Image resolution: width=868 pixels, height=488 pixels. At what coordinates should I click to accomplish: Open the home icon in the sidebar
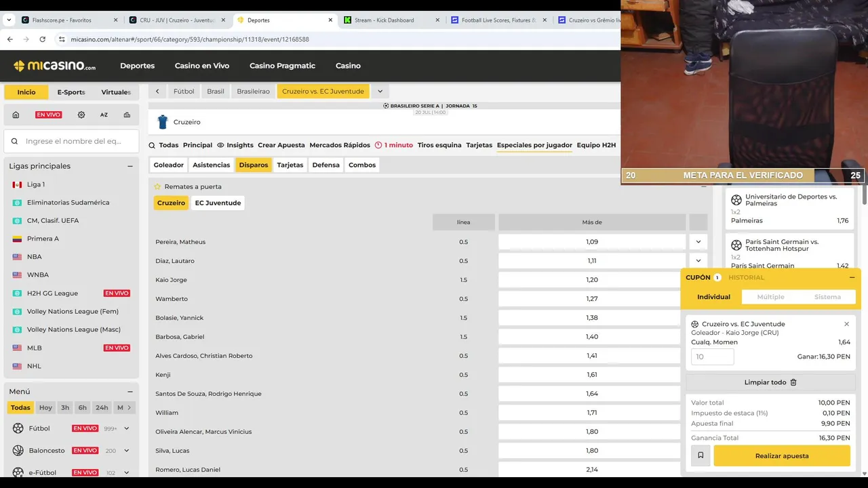point(16,115)
